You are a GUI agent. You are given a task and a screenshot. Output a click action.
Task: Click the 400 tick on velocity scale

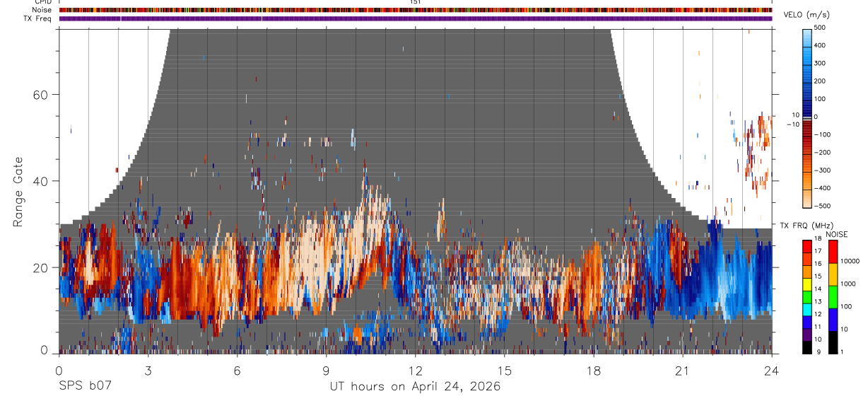coord(821,45)
